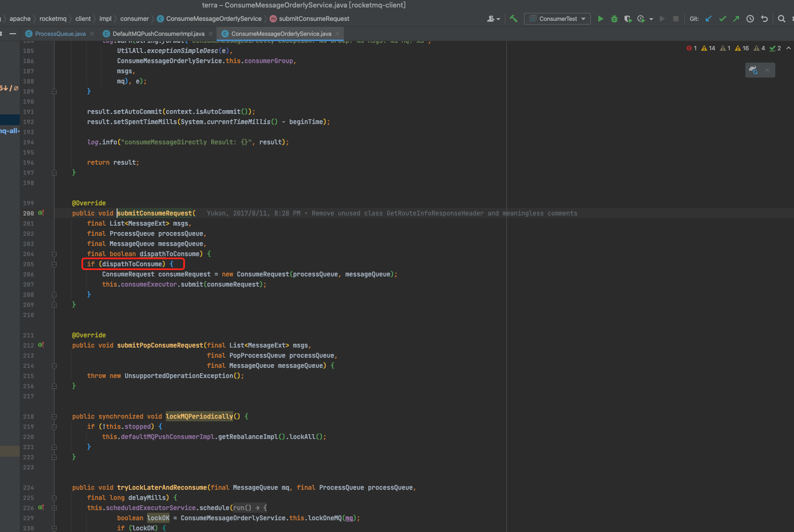
Task: Expand the inspections widget chevron
Action: click(x=789, y=48)
